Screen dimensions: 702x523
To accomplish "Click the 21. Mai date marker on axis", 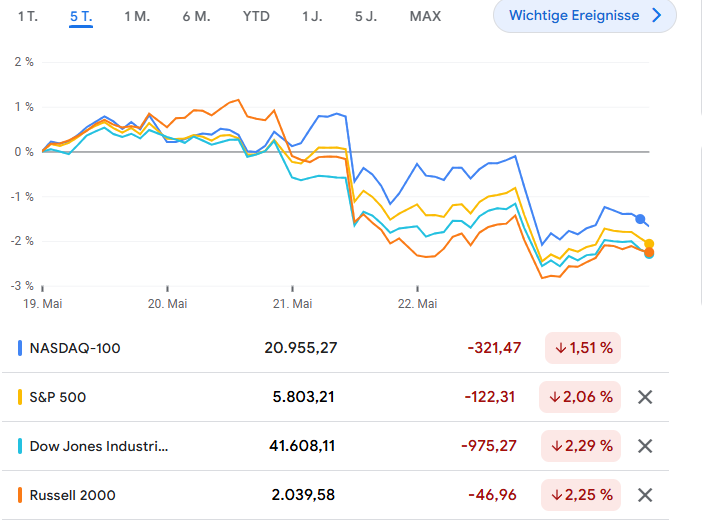I will point(293,303).
